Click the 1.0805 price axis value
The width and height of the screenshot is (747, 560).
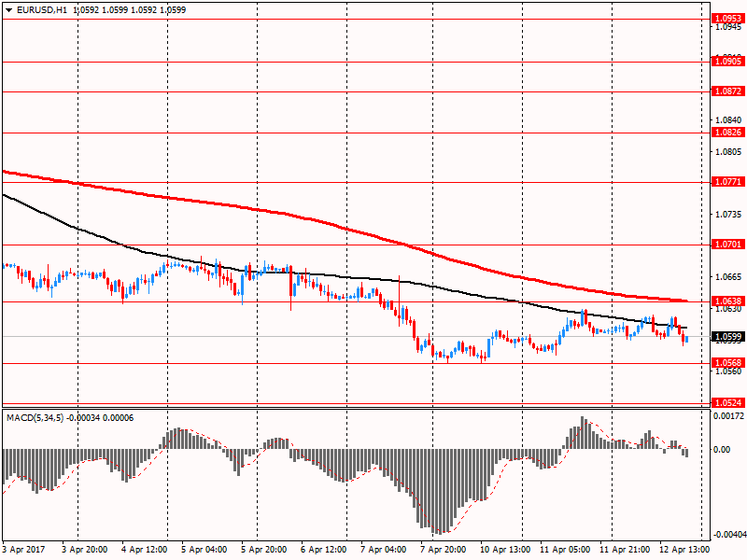pyautogui.click(x=729, y=152)
